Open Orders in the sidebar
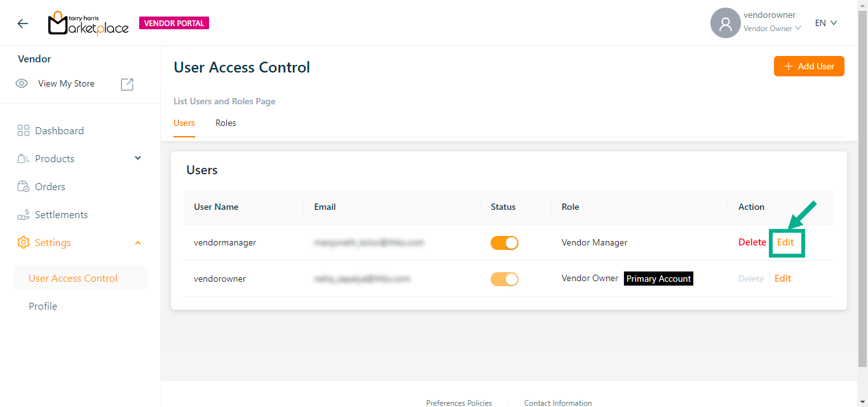Screen dimensions: 868x407 pos(50,187)
